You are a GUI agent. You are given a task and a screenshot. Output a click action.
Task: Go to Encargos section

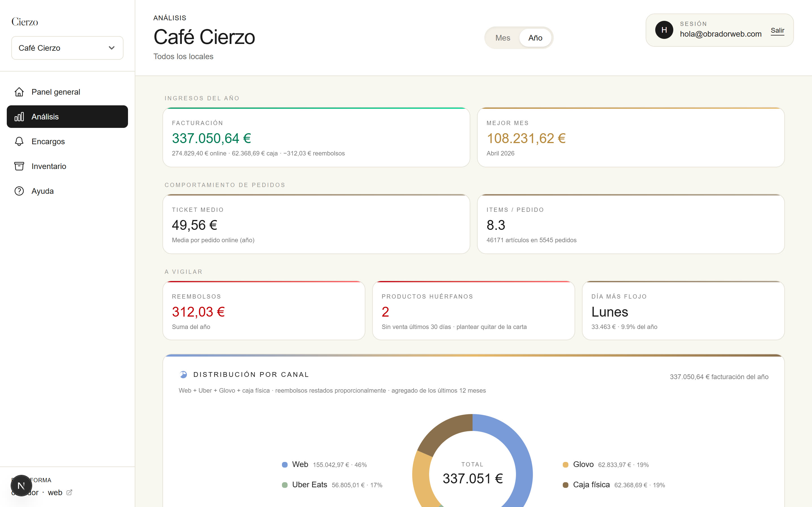coord(67,141)
